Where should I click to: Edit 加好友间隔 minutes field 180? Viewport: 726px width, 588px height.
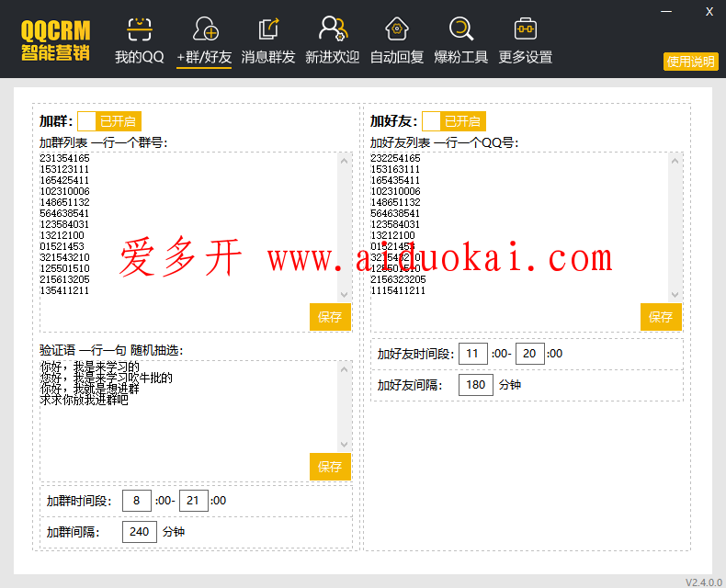tap(475, 385)
